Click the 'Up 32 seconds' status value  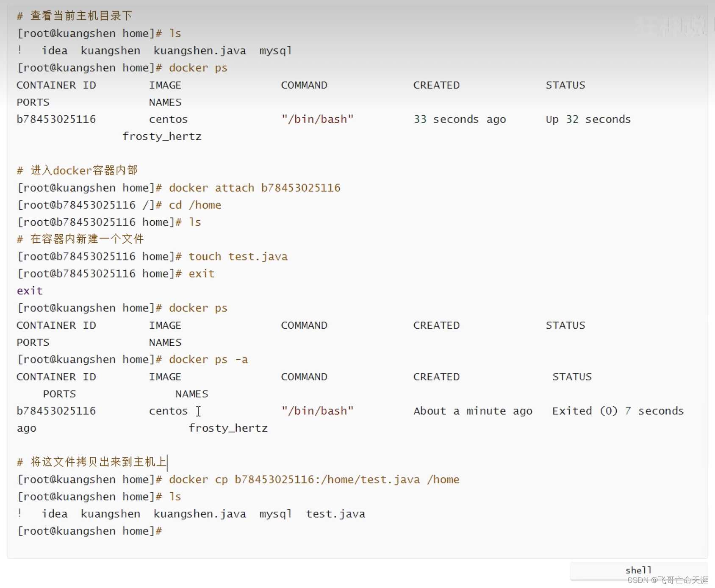click(588, 119)
